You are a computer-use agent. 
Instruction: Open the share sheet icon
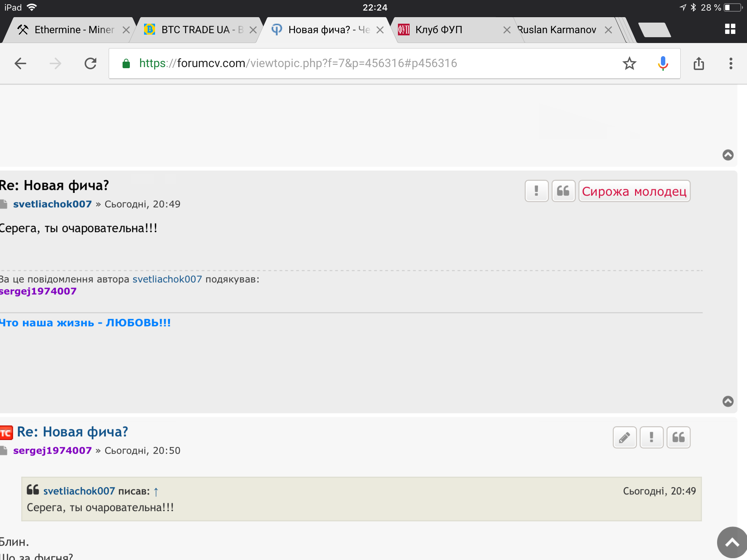[x=698, y=63]
